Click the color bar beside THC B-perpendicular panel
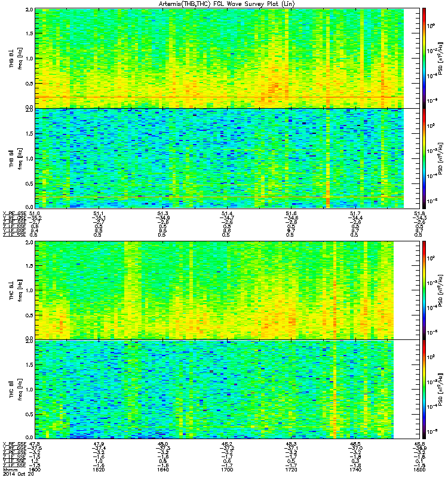448x478 pixels. click(x=424, y=290)
